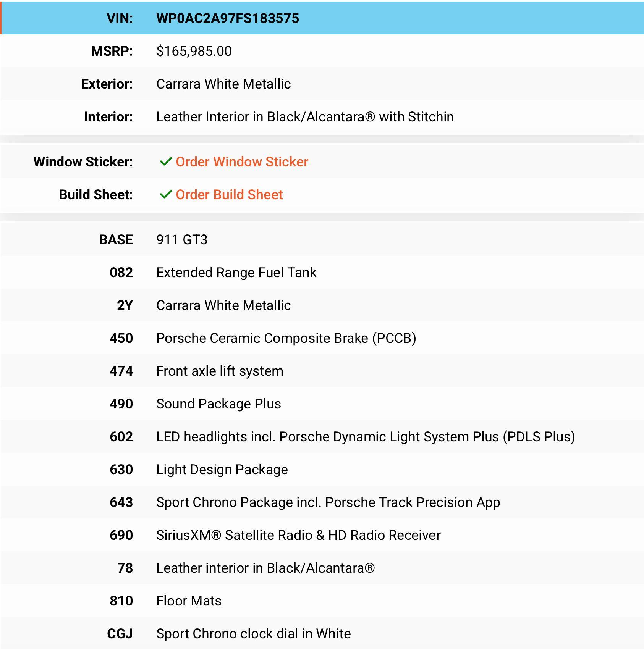Screen dimensions: 644x649
Task: Select the VIN number WP0AC2A97FS183575
Action: click(228, 18)
